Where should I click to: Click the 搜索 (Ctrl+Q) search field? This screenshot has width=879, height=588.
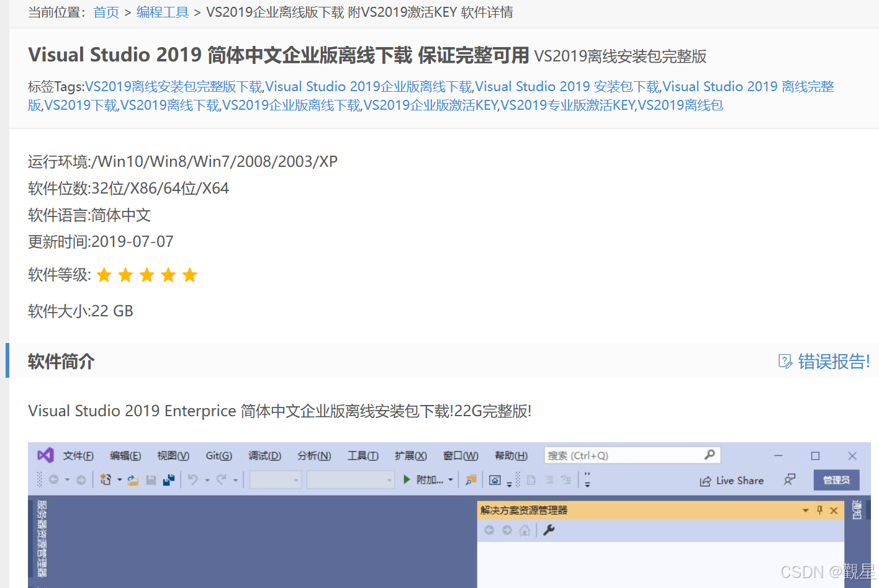pyautogui.click(x=632, y=455)
